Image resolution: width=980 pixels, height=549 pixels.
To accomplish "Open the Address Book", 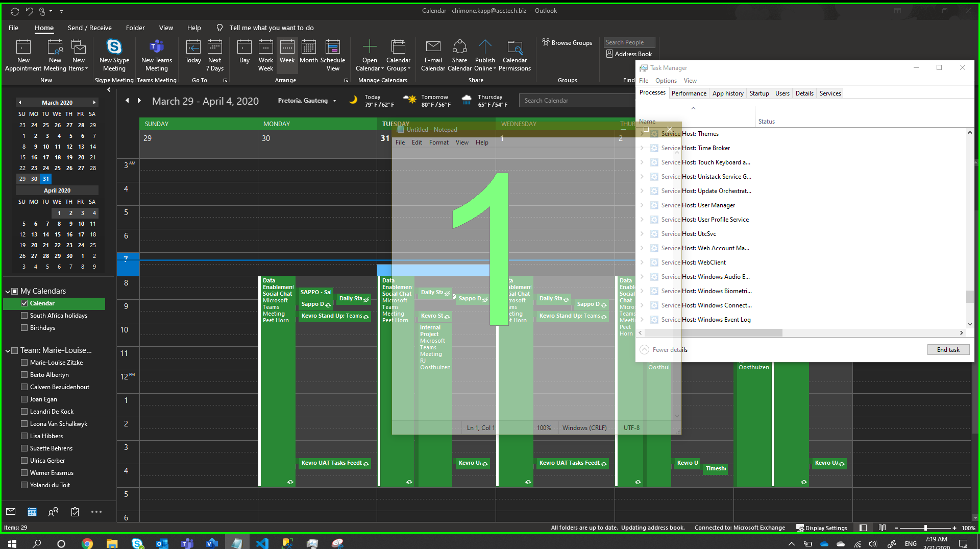I will [x=629, y=54].
